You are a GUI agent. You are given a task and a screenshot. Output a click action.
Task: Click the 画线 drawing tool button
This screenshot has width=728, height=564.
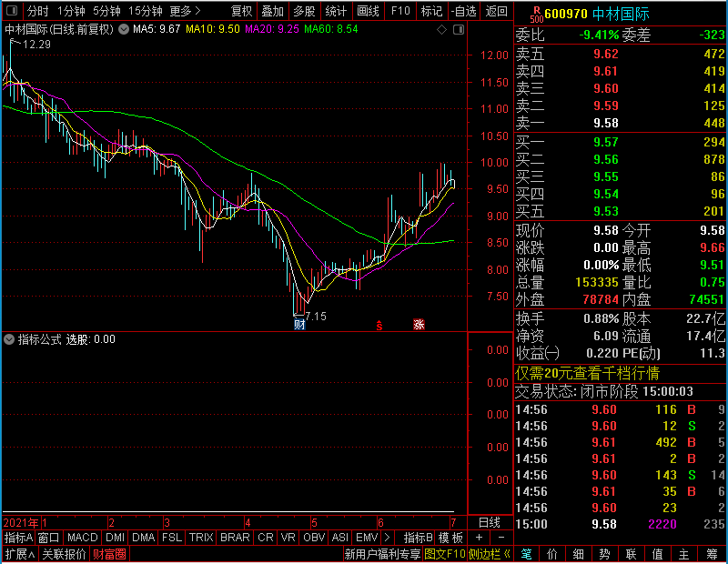point(368,11)
